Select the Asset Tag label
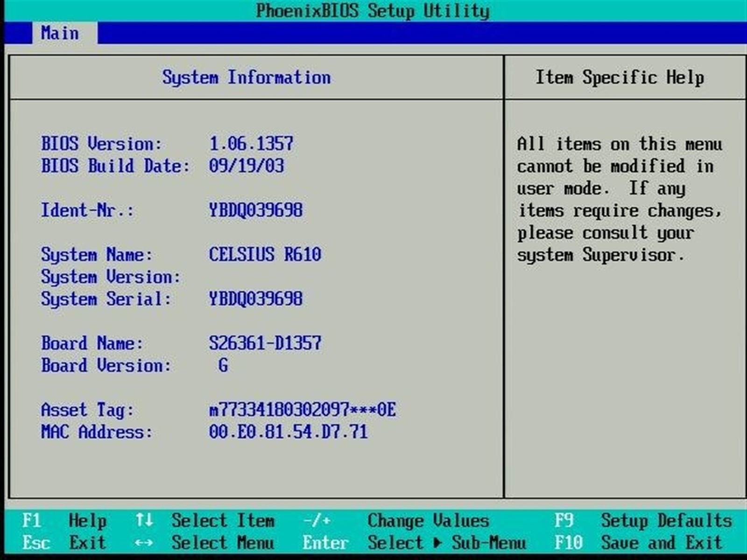Screen dimensions: 747x560 (x=87, y=410)
